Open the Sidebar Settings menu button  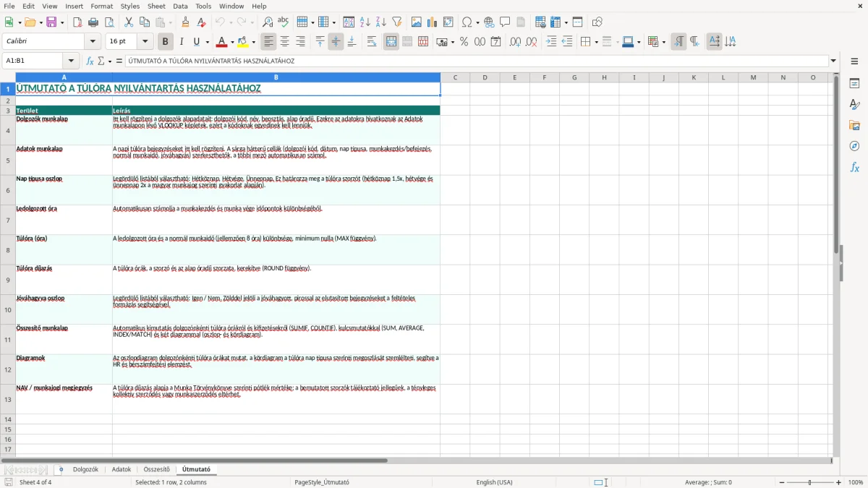point(854,61)
